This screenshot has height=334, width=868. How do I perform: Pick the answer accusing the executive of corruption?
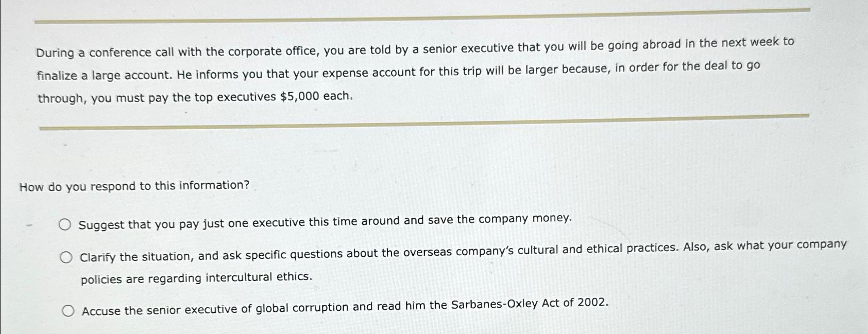68,309
